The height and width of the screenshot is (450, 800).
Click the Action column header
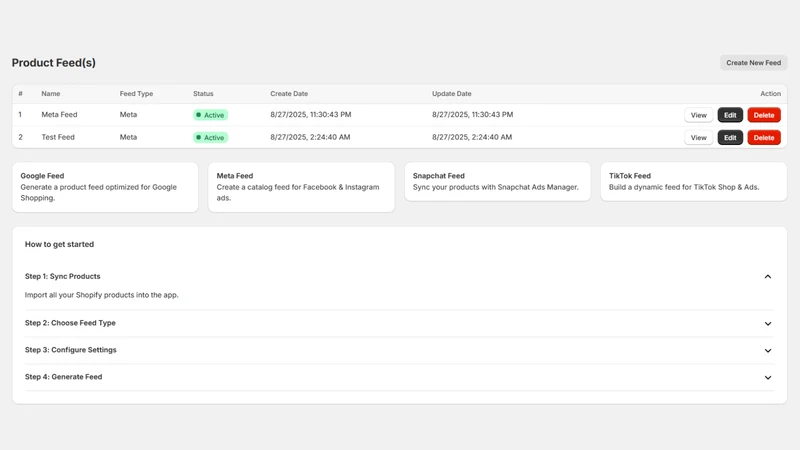(770, 93)
